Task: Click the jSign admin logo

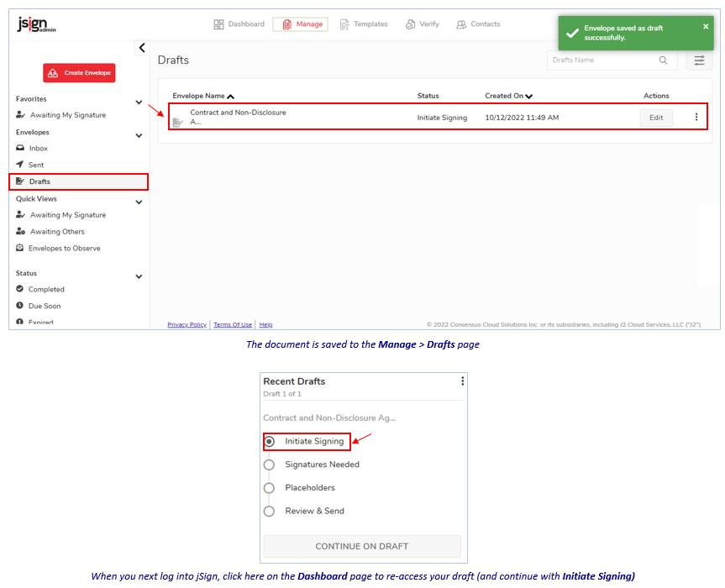Action: 37,25
